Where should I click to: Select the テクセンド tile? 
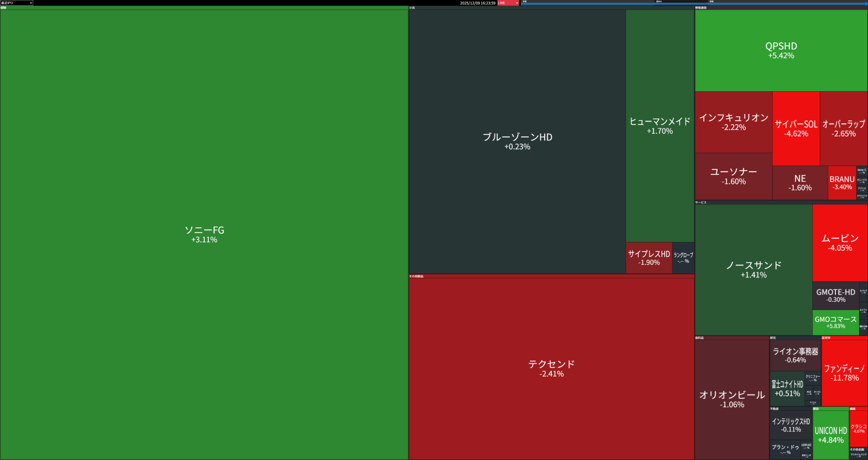click(x=551, y=368)
